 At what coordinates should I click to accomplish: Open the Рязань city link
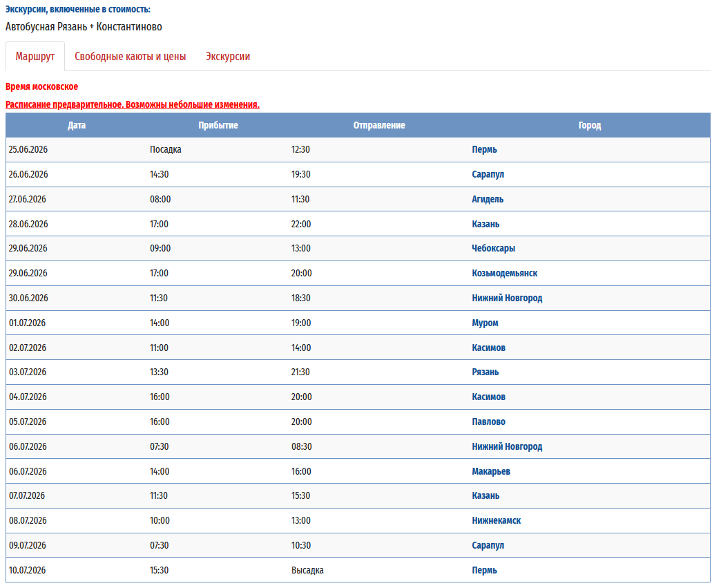tap(485, 372)
